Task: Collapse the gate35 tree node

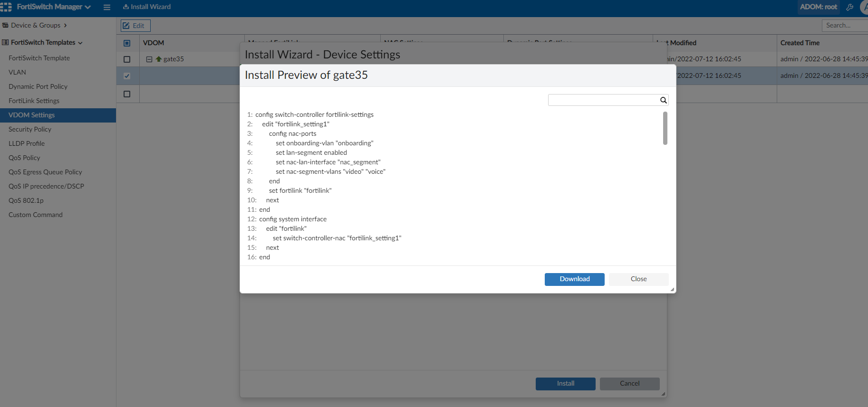Action: (x=149, y=59)
